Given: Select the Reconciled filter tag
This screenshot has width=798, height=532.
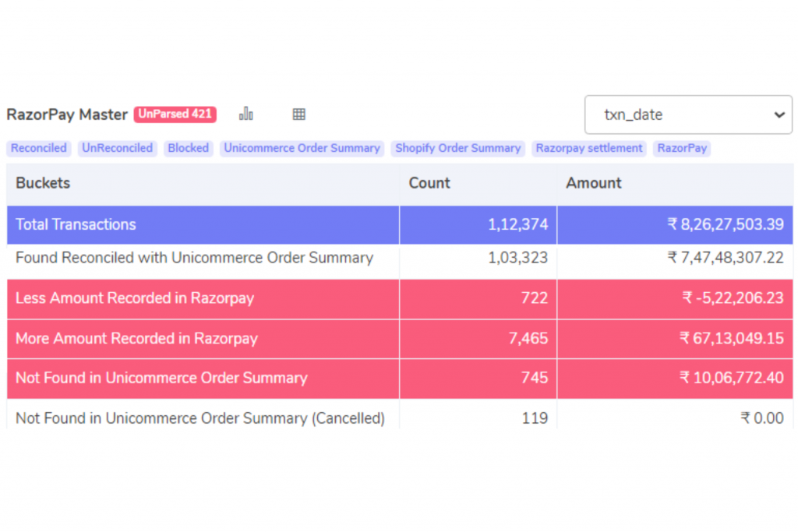Looking at the screenshot, I should click(39, 148).
